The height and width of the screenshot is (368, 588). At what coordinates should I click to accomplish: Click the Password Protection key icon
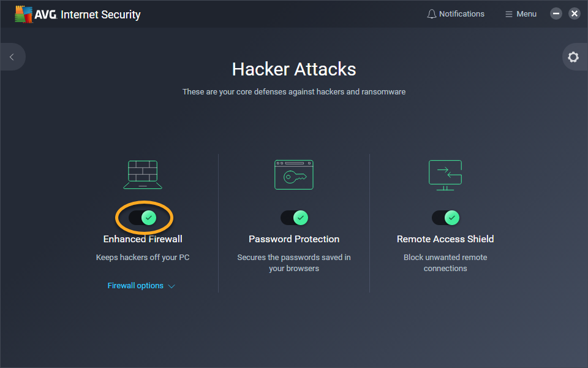click(294, 175)
